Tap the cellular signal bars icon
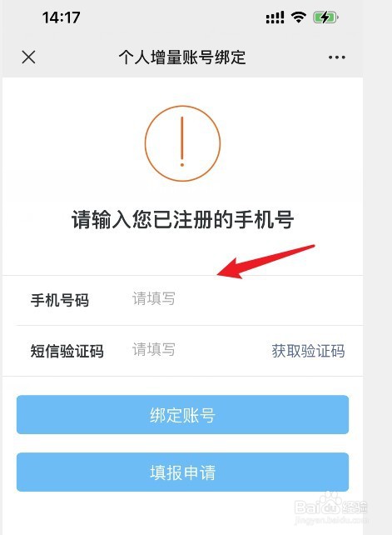 [275, 17]
